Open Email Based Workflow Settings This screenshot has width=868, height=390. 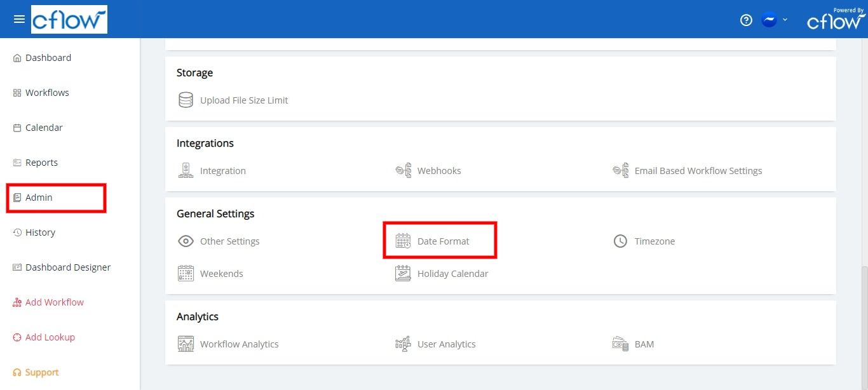698,170
